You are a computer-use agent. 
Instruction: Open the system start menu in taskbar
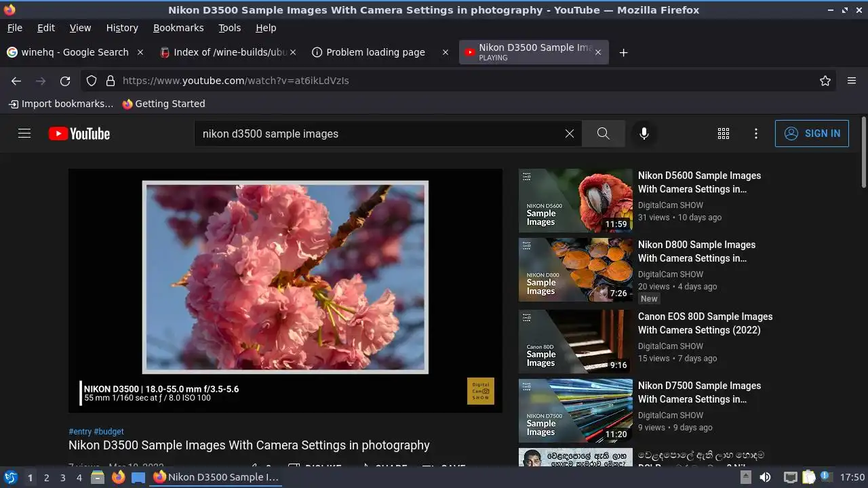click(x=11, y=477)
